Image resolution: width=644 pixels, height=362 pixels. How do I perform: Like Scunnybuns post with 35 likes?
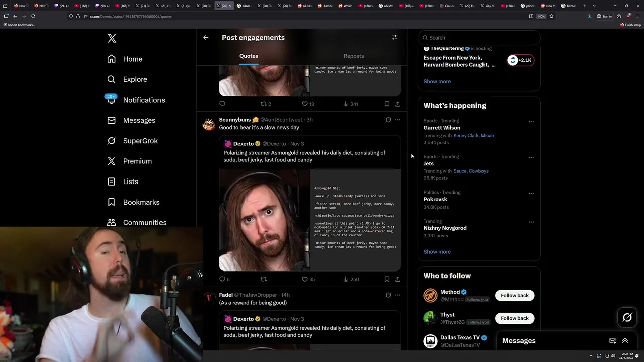(308, 279)
